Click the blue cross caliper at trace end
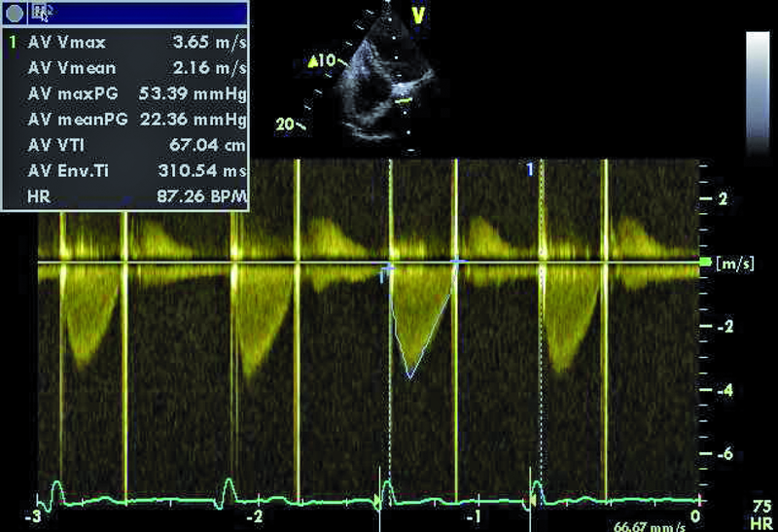778x532 pixels. pyautogui.click(x=458, y=262)
